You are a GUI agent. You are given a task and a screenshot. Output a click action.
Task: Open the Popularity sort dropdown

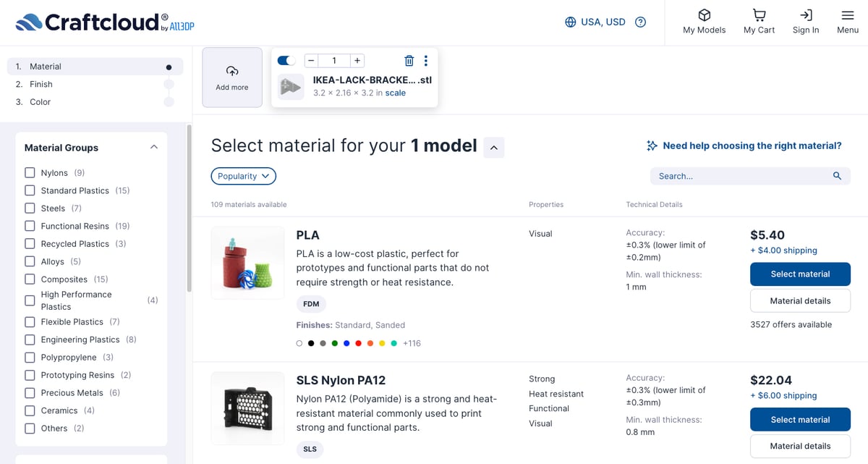point(244,176)
